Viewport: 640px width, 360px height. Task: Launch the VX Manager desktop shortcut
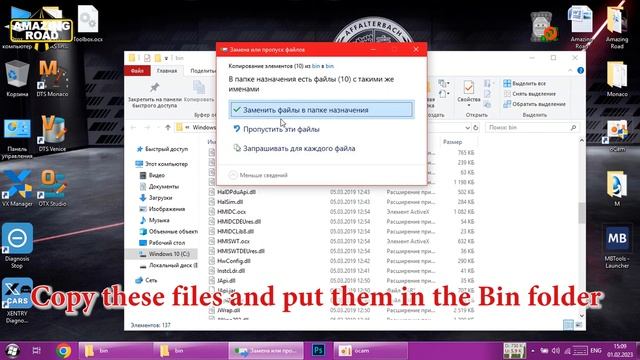click(x=17, y=189)
